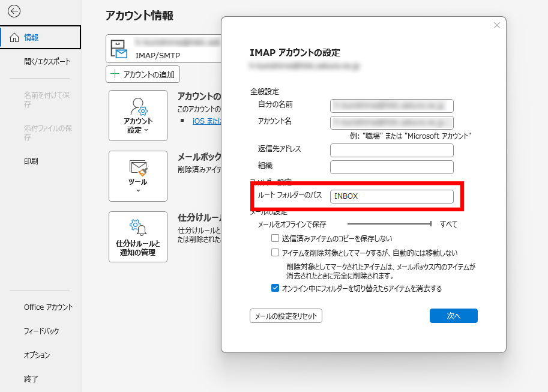Click the back arrow icon

[x=14, y=11]
